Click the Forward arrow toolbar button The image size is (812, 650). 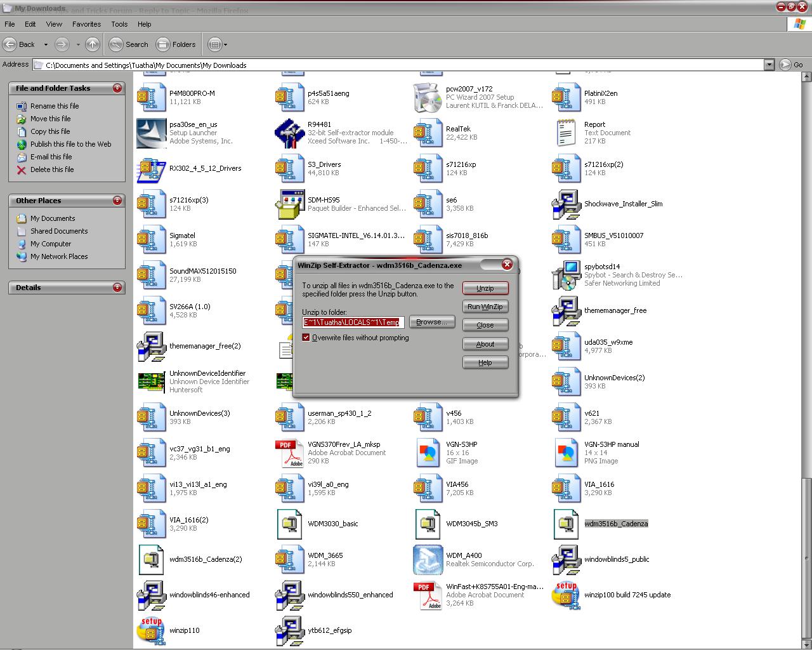point(62,44)
